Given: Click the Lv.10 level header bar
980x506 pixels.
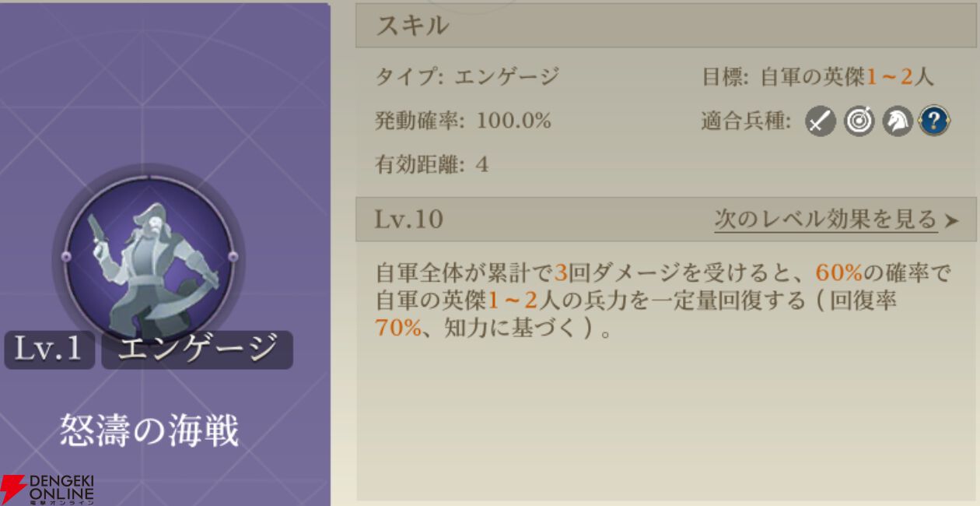Looking at the screenshot, I should point(667,220).
